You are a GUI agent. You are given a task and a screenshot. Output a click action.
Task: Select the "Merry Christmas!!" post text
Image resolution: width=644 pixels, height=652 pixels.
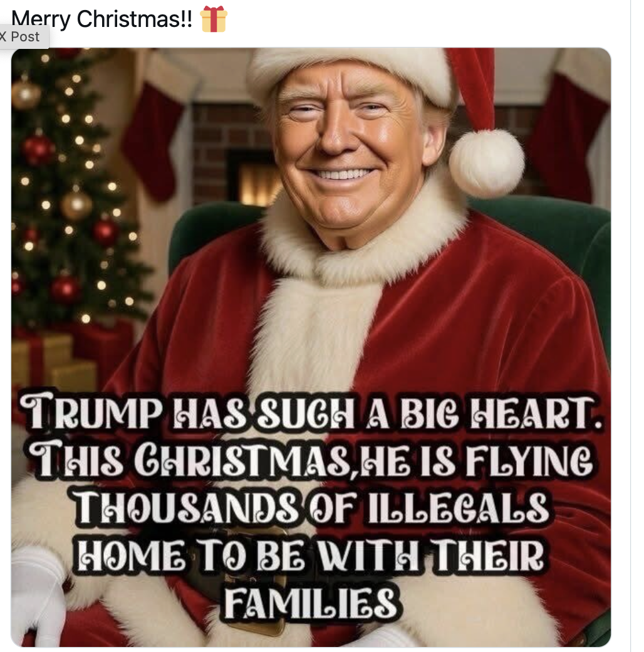pyautogui.click(x=101, y=19)
